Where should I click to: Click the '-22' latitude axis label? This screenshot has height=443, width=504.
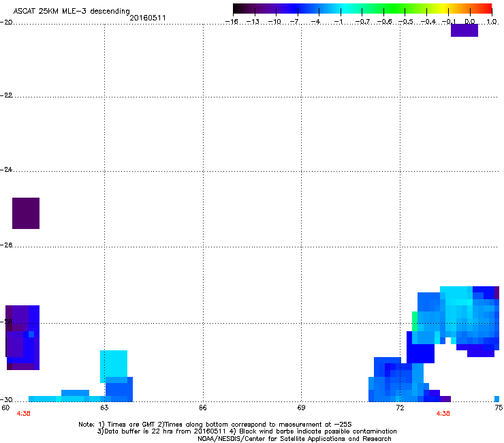click(6, 95)
